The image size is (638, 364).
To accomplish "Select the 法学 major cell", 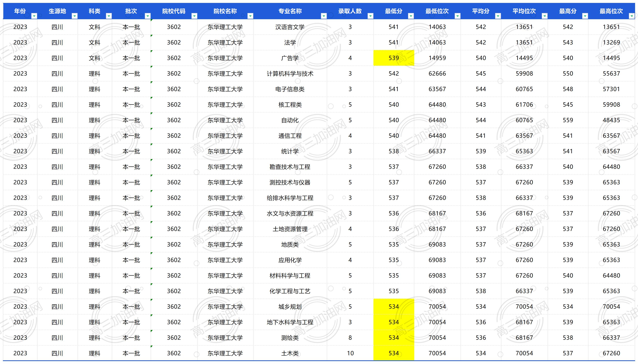I will pyautogui.click(x=290, y=43).
